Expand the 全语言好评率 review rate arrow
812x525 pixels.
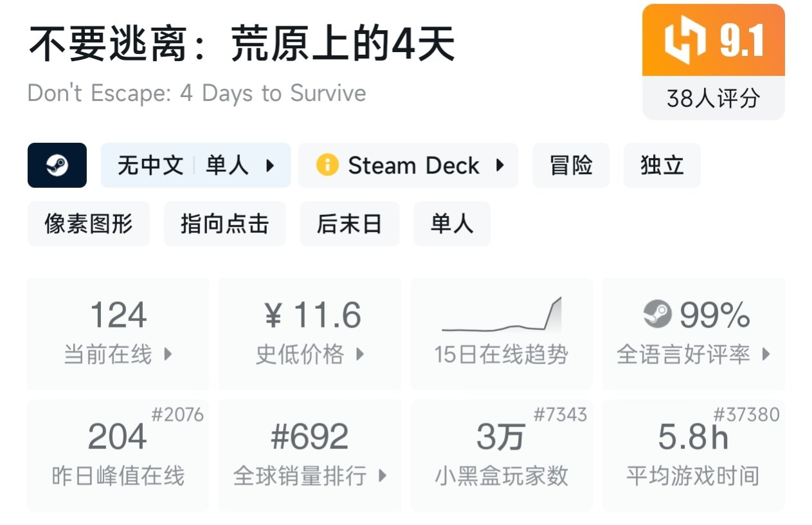tap(766, 354)
